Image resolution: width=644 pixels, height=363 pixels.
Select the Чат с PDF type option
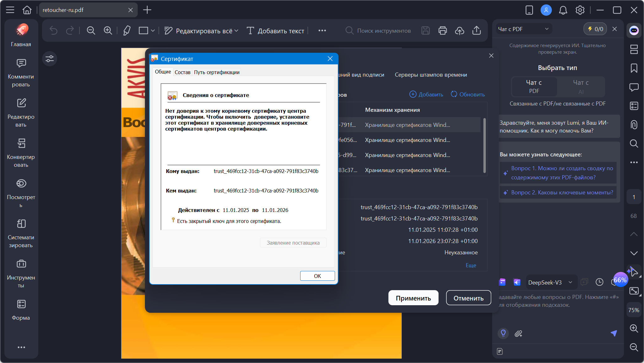point(534,86)
